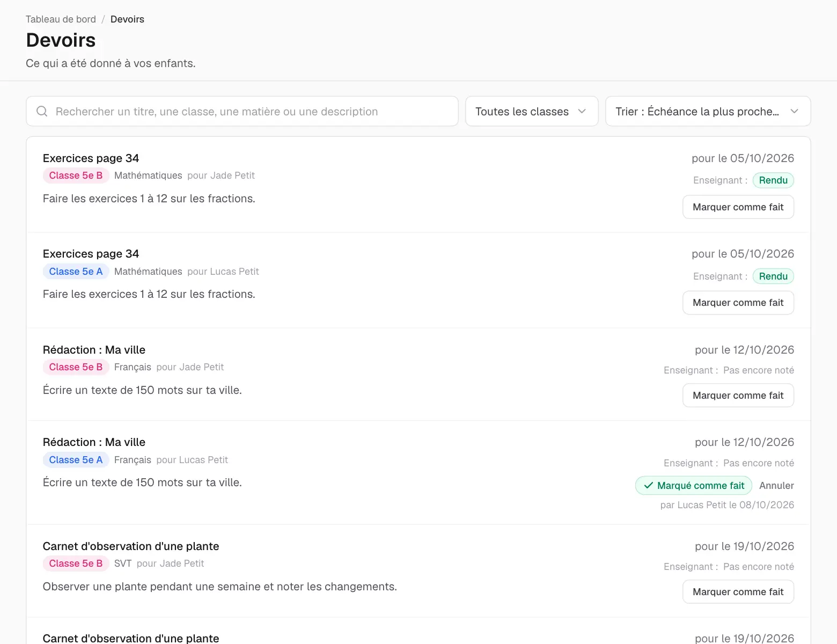Viewport: 837px width, 644px height.
Task: Click title Exercices page 34 for Lucas Petit
Action: (91, 254)
